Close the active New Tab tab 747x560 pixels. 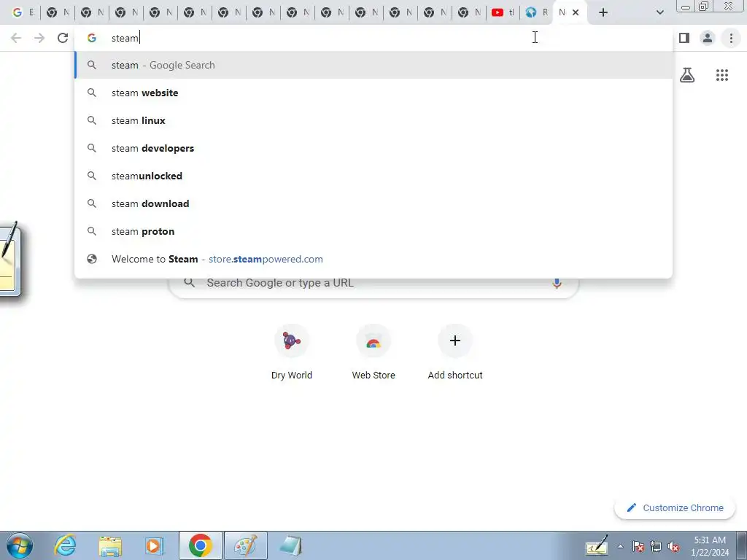click(576, 12)
